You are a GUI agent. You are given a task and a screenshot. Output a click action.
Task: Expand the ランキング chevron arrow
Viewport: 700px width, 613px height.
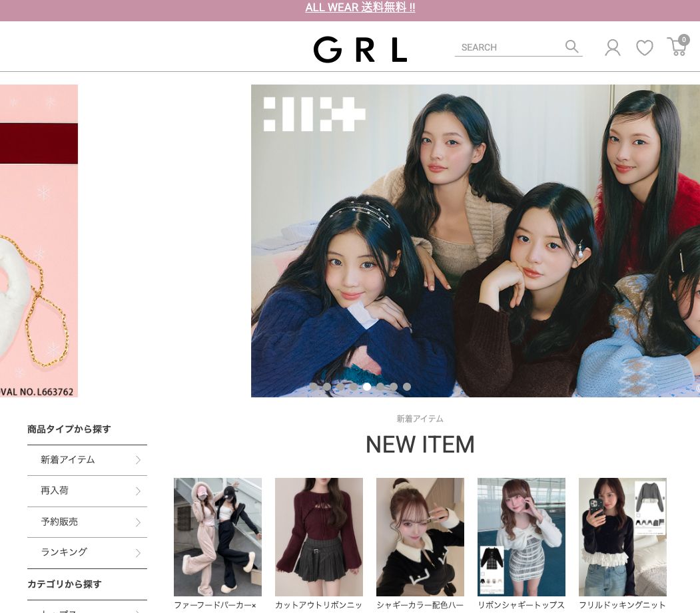coord(138,553)
